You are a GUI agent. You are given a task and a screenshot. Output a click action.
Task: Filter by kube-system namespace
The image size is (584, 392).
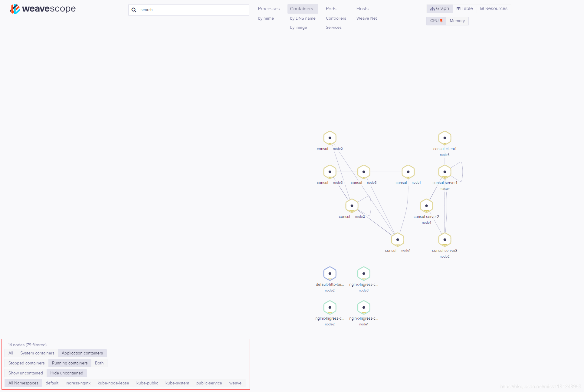click(x=177, y=383)
